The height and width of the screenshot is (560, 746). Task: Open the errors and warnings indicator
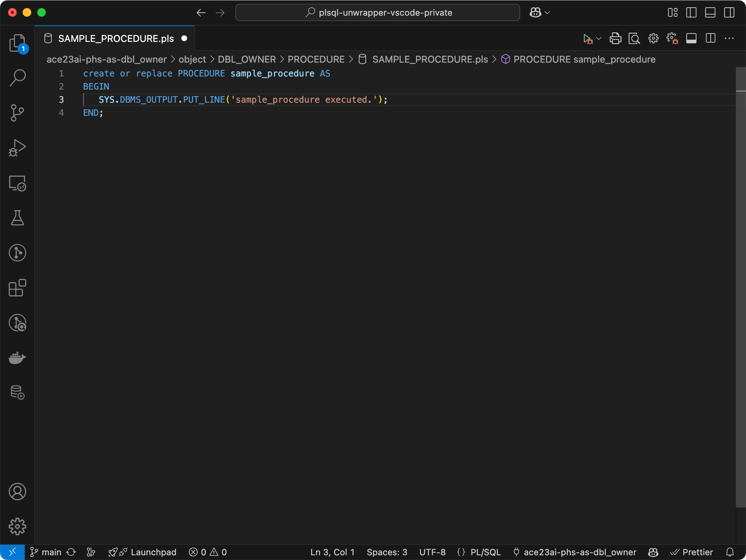(x=208, y=552)
